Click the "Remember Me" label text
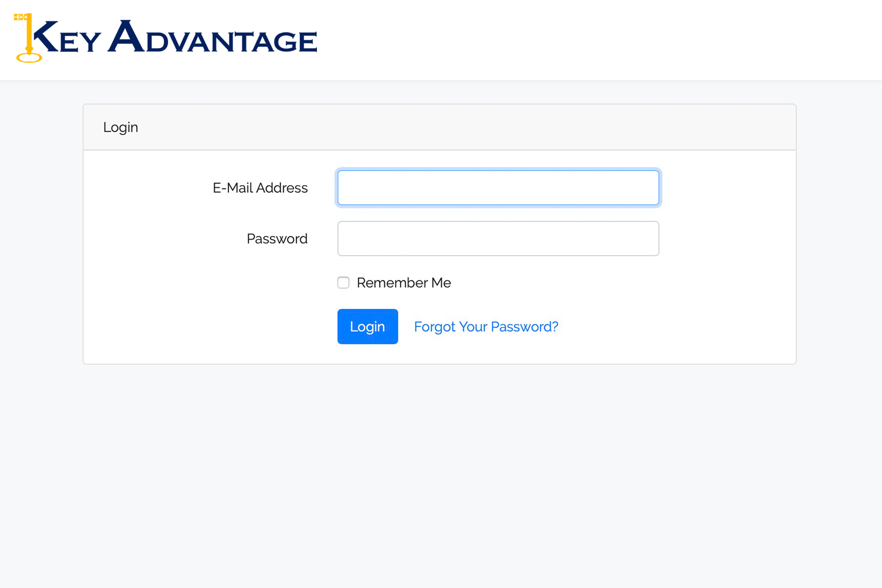 pos(404,283)
